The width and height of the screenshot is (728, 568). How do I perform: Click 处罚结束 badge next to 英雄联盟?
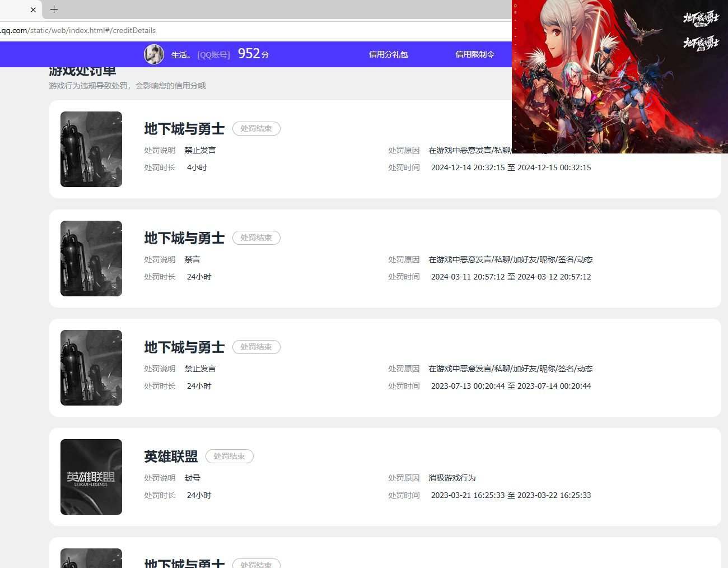230,456
